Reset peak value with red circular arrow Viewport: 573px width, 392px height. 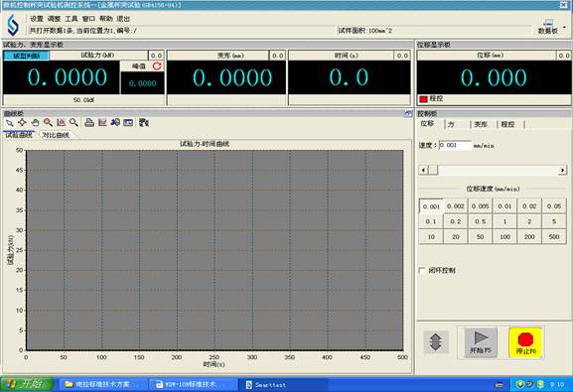click(157, 66)
